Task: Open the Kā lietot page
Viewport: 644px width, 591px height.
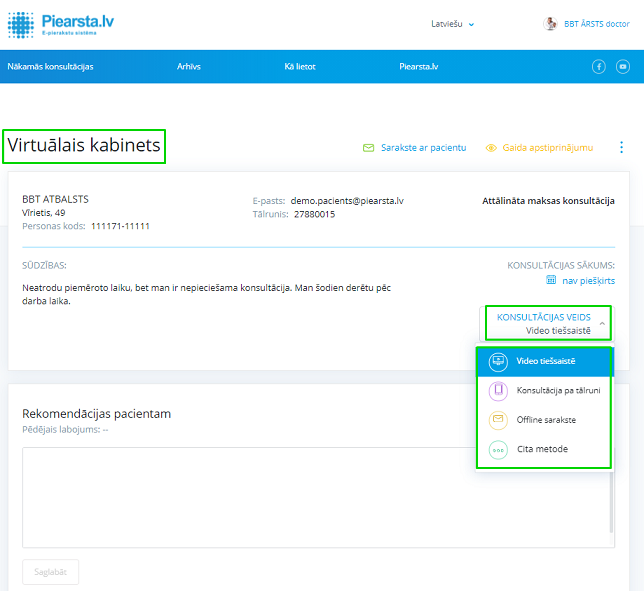Action: tap(300, 67)
